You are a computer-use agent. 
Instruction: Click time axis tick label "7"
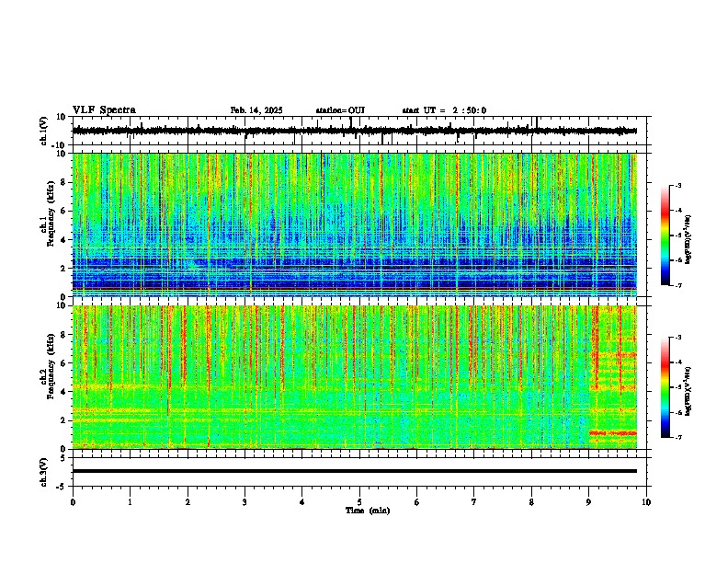pyautogui.click(x=474, y=502)
